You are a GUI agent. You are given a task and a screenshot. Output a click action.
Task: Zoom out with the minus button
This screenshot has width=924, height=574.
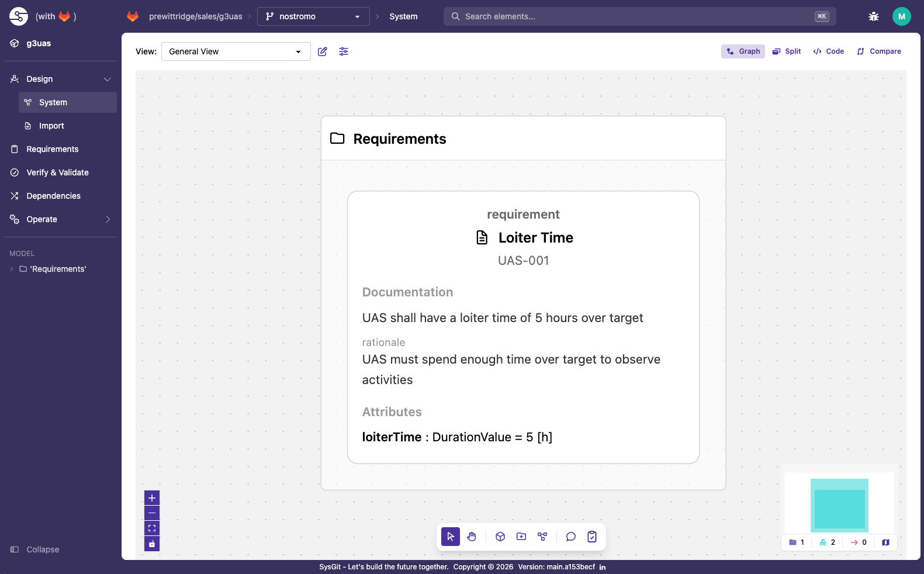pos(152,513)
